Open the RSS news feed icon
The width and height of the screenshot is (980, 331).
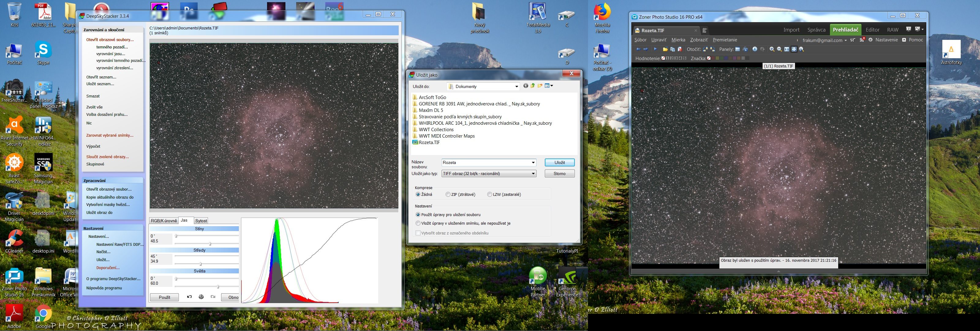point(862,40)
